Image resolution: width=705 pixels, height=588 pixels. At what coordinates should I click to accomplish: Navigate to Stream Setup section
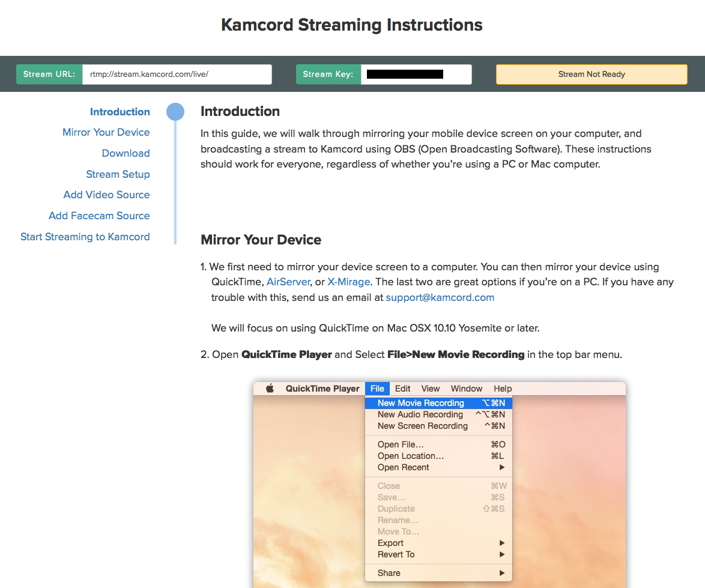point(118,174)
